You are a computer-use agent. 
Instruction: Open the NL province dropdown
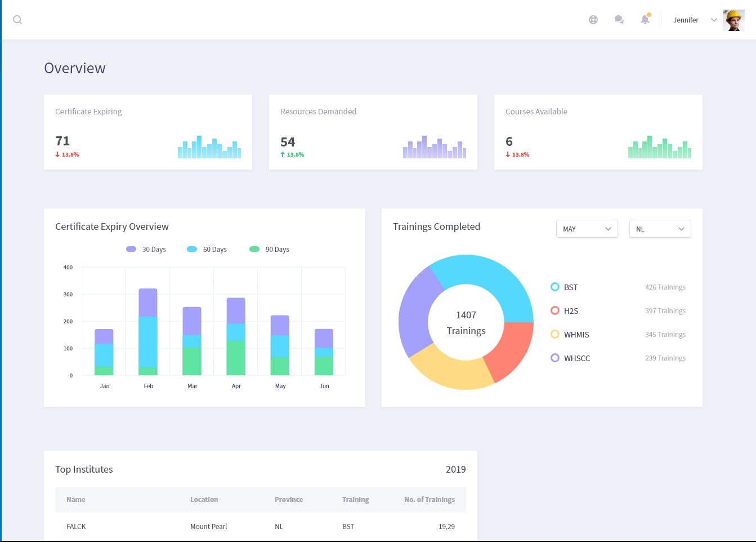point(660,229)
